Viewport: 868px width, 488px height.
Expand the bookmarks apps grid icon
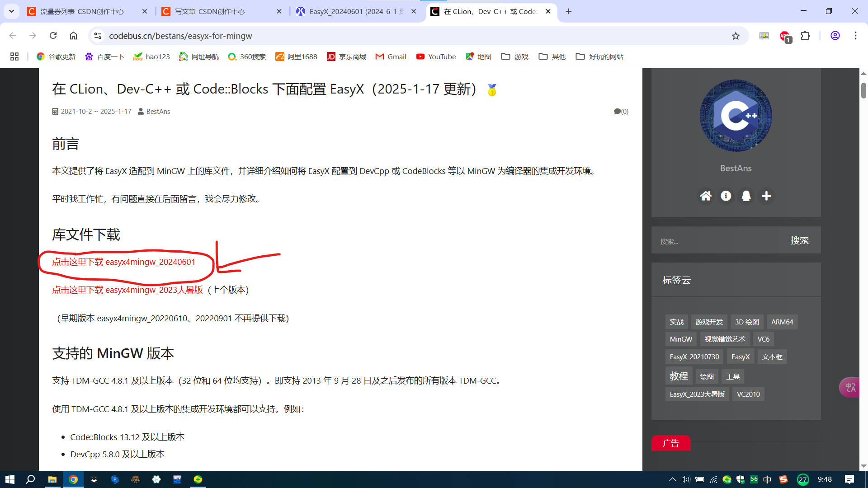(x=14, y=56)
